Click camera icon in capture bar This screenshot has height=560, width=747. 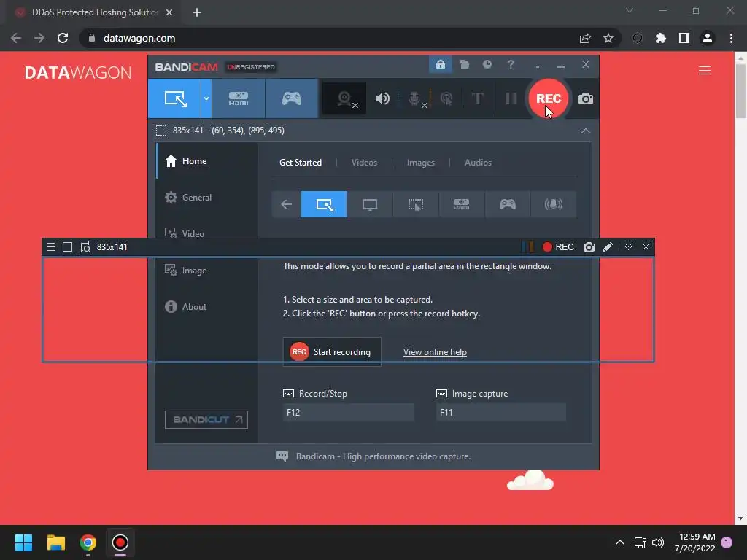pos(589,246)
